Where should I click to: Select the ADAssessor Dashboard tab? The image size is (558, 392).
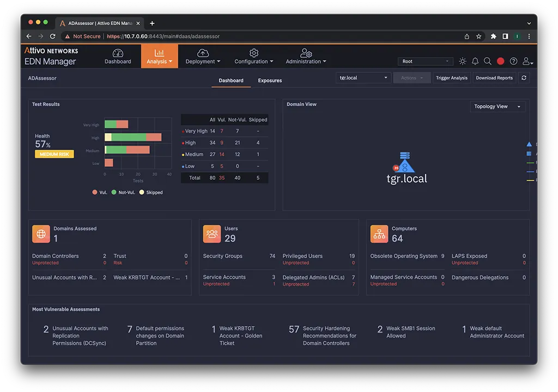[231, 81]
